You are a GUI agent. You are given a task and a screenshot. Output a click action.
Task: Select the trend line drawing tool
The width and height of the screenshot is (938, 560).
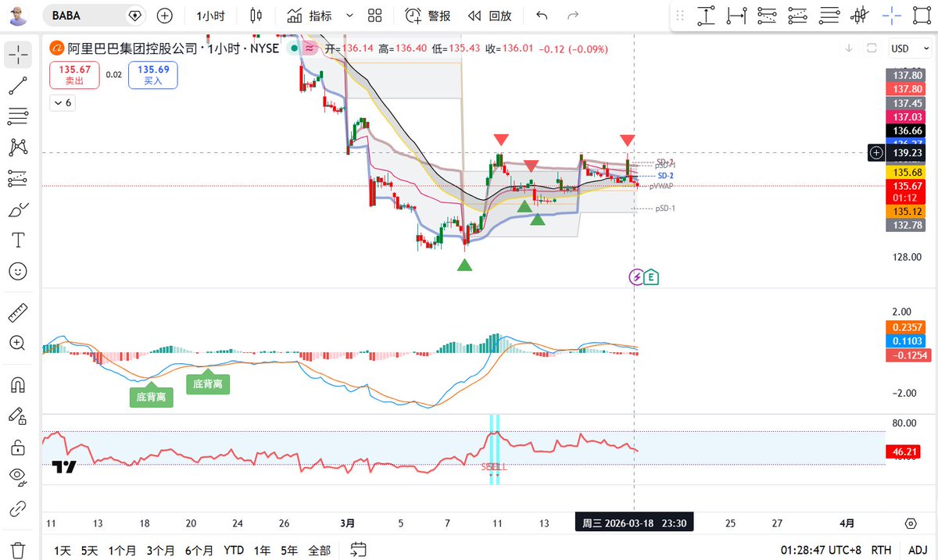[x=18, y=86]
